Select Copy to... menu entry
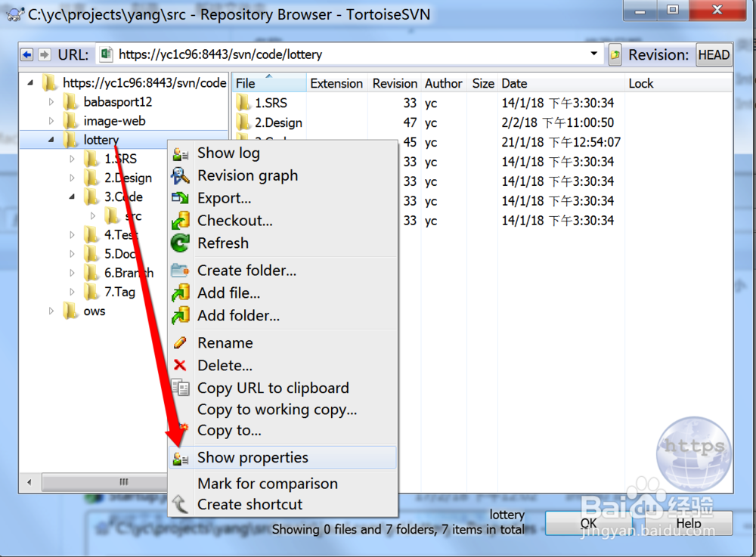Image resolution: width=756 pixels, height=557 pixels. coord(283,430)
